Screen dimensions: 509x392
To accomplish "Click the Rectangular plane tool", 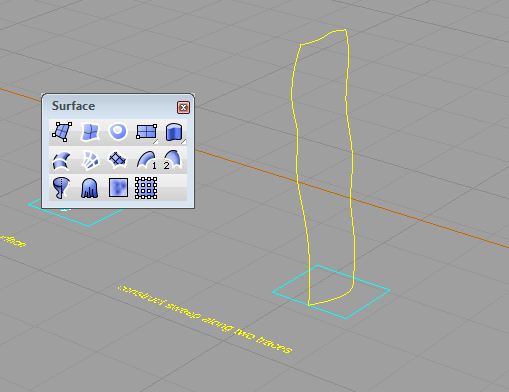I will pos(146,132).
